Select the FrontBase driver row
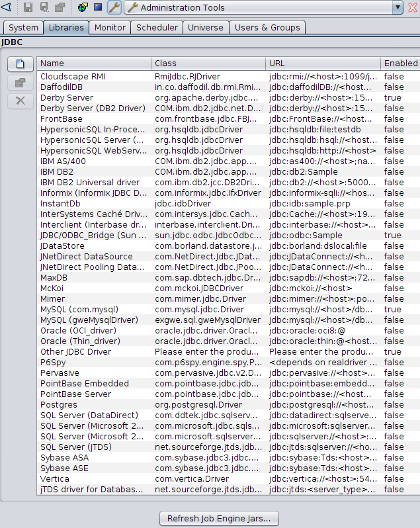Viewport: 420px width, 528px height. point(228,119)
